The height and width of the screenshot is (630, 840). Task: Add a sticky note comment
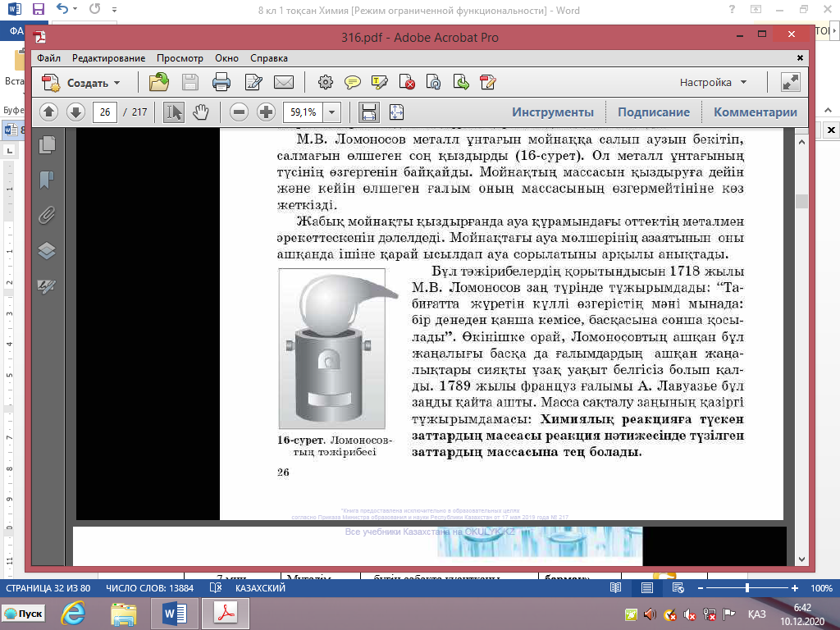[353, 82]
